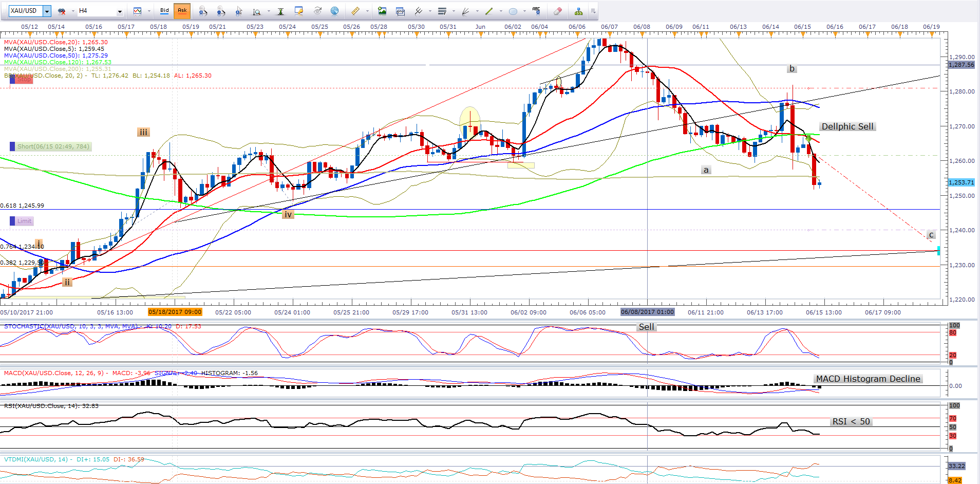Open the toolbar overflow options menu
The height and width of the screenshot is (484, 980).
pyautogui.click(x=593, y=11)
